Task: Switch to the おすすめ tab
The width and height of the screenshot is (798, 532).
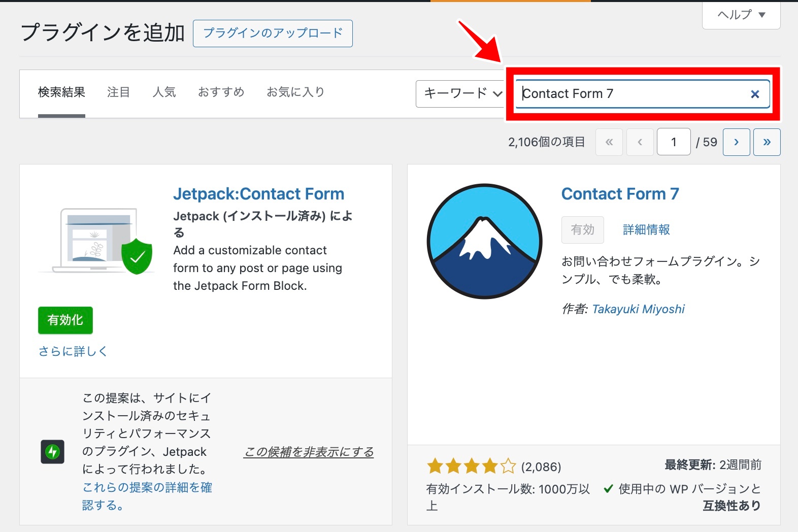Action: [x=221, y=92]
